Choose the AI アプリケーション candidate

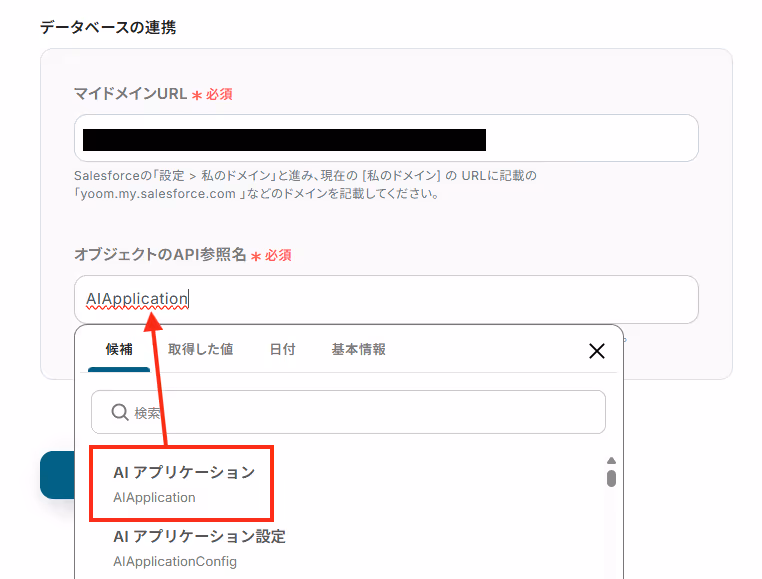[x=182, y=484]
